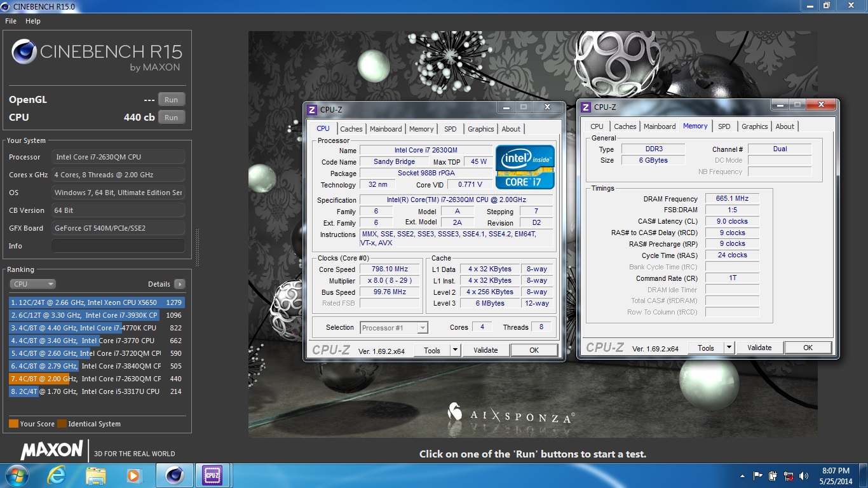Screen dimensions: 868x488
Task: Select ranking row Core i7-3720QM
Action: point(97,353)
